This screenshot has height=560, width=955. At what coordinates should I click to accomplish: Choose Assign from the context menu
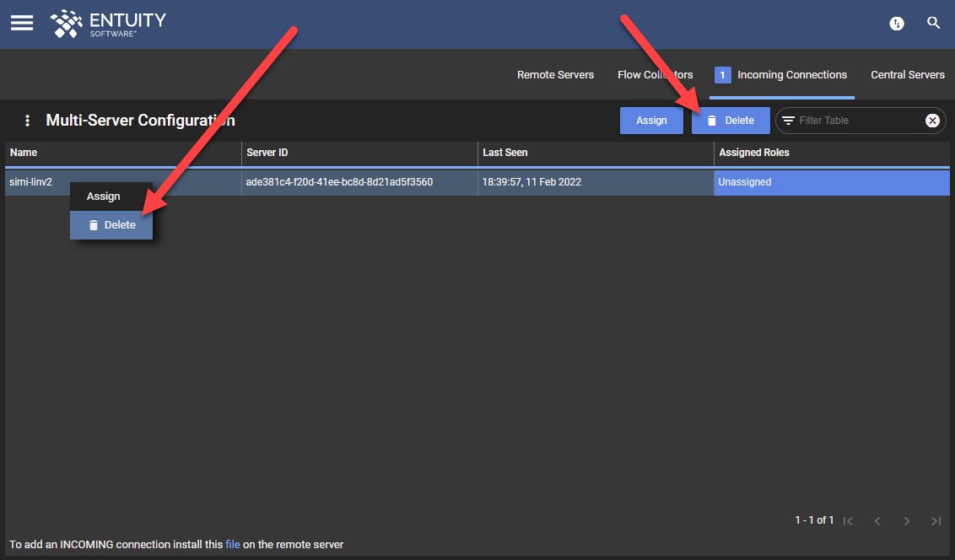(x=111, y=197)
